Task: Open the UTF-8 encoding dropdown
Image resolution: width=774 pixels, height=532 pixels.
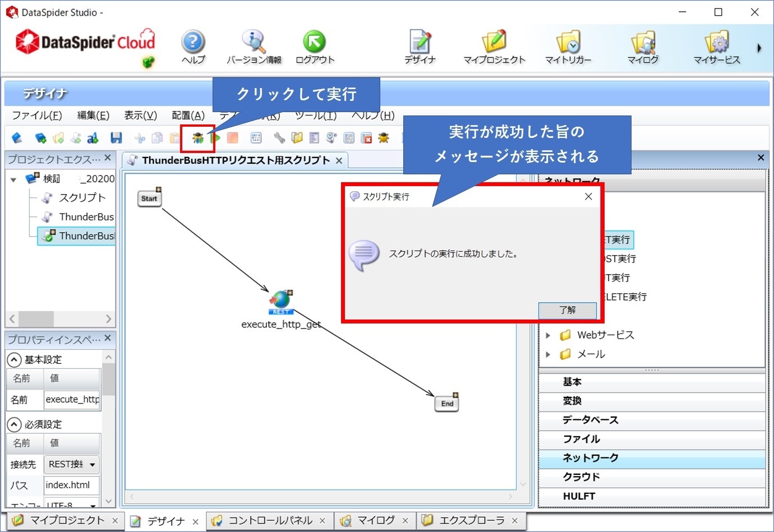Action: point(72,503)
